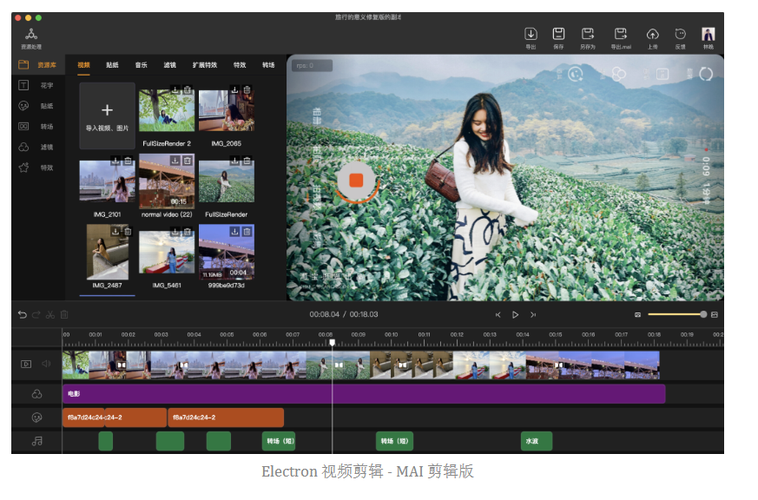Select the purple 电影 filter clip
This screenshot has height=500, width=758.
click(364, 394)
